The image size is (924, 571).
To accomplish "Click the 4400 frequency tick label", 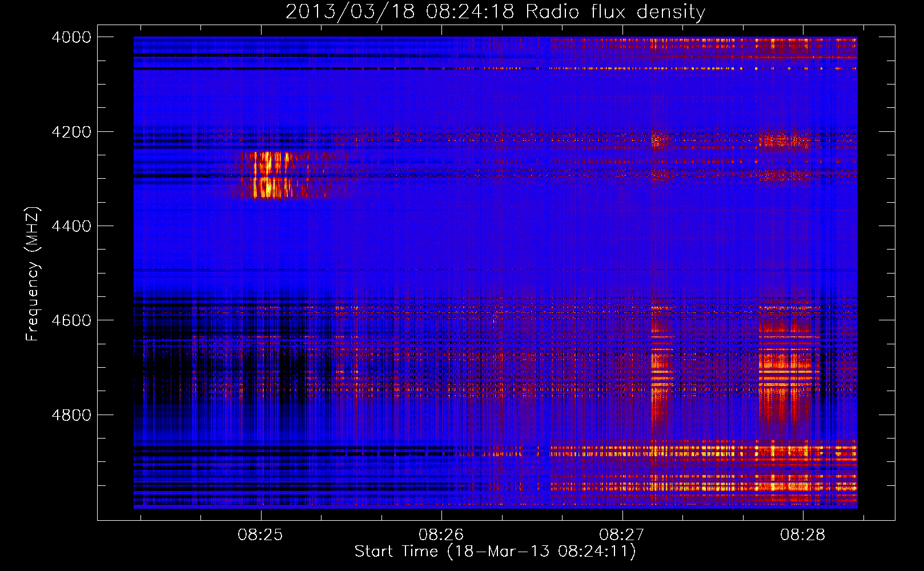I will 71,226.
